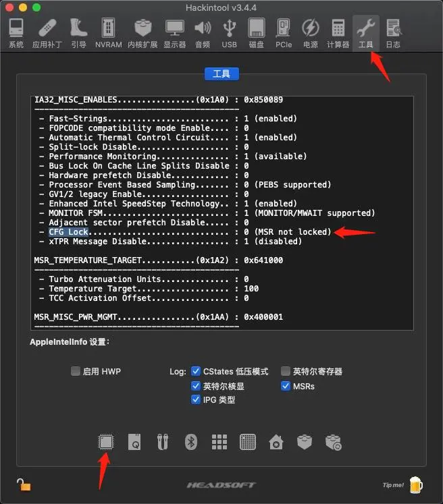Viewport: 443px width, 504px height.
Task: Click the CPU chip icon in bottom toolbar
Action: pos(106,442)
